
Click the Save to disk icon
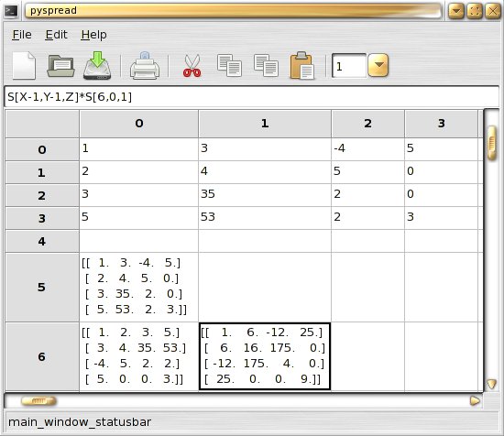coord(97,66)
